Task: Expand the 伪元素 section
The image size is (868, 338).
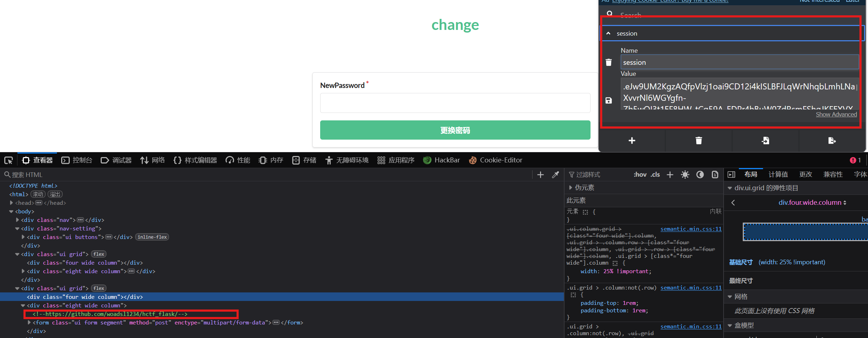Action: [x=571, y=188]
